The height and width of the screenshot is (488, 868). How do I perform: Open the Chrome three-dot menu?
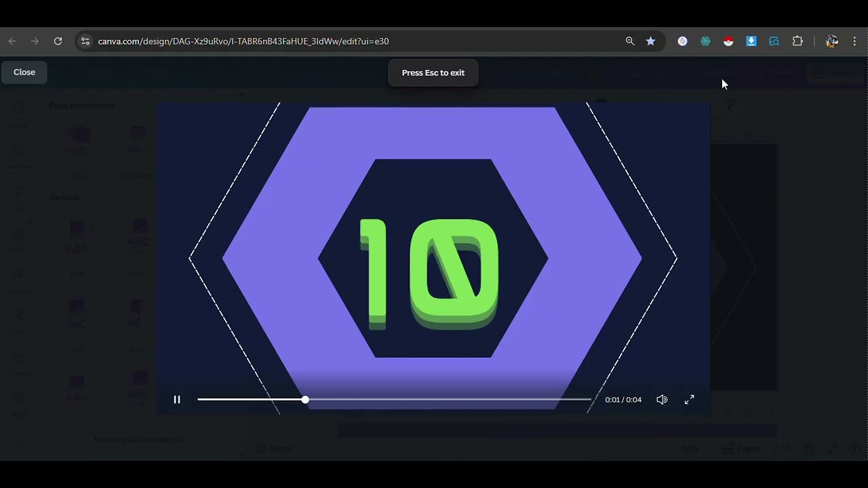coord(855,41)
